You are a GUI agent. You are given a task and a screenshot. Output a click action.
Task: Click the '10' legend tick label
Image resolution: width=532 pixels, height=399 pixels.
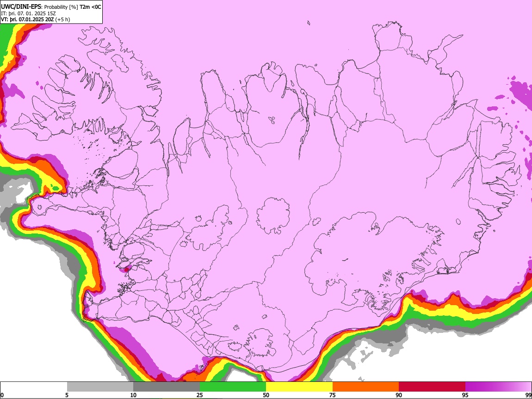tap(133, 395)
